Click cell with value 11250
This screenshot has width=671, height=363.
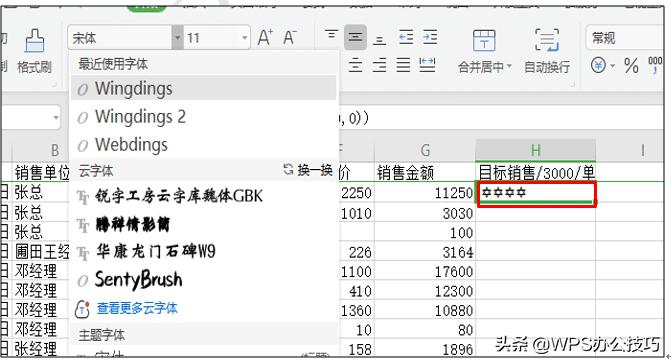pos(425,193)
